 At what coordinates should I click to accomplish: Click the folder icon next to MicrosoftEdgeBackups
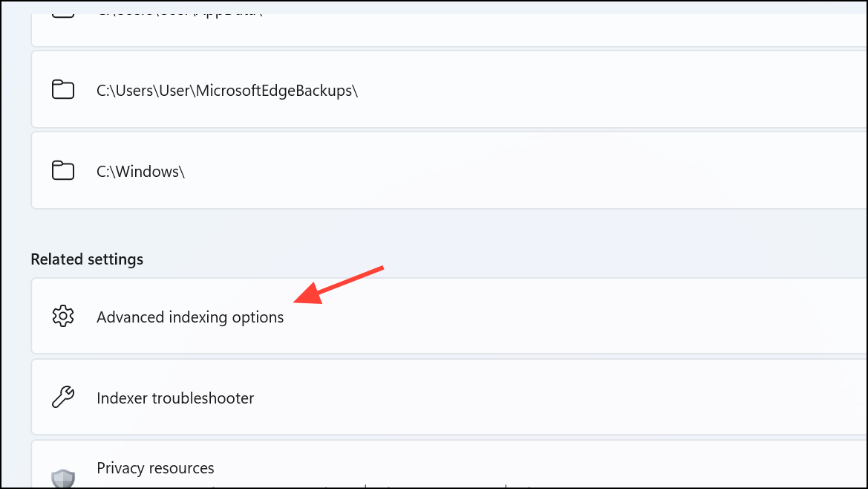tap(63, 89)
